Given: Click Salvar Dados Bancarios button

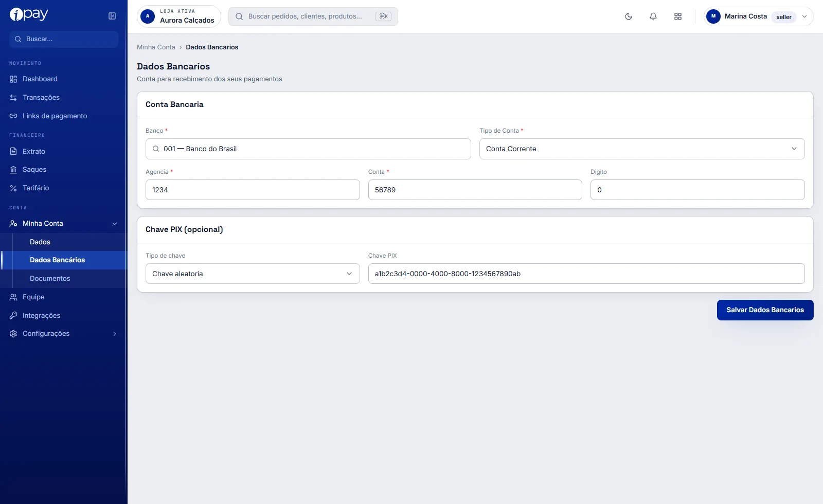Looking at the screenshot, I should pos(765,310).
